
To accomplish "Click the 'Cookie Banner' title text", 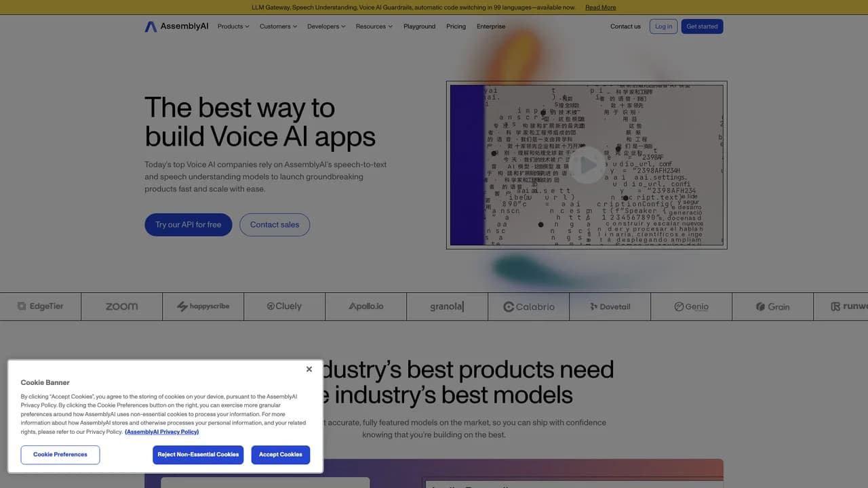I will [x=45, y=383].
